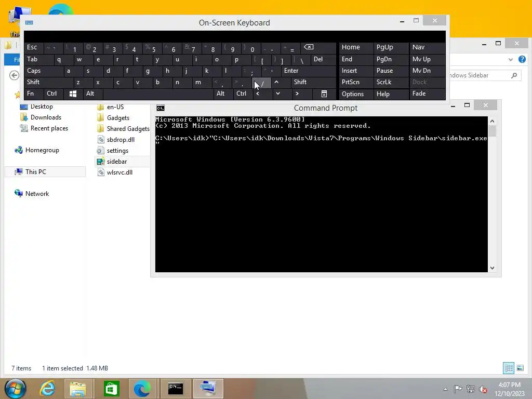Switch Explorer to large icons view
This screenshot has width=532, height=399.
520,368
